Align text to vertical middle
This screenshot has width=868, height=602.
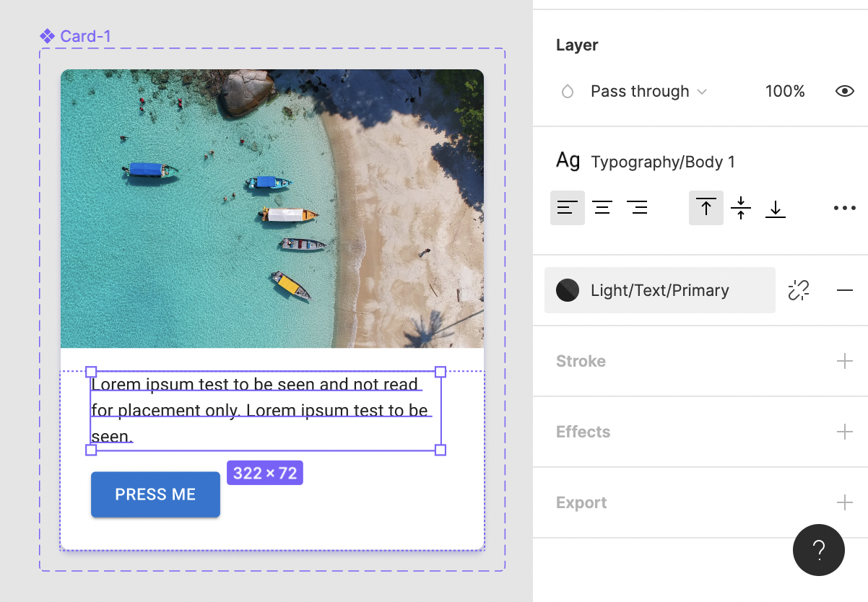741,208
